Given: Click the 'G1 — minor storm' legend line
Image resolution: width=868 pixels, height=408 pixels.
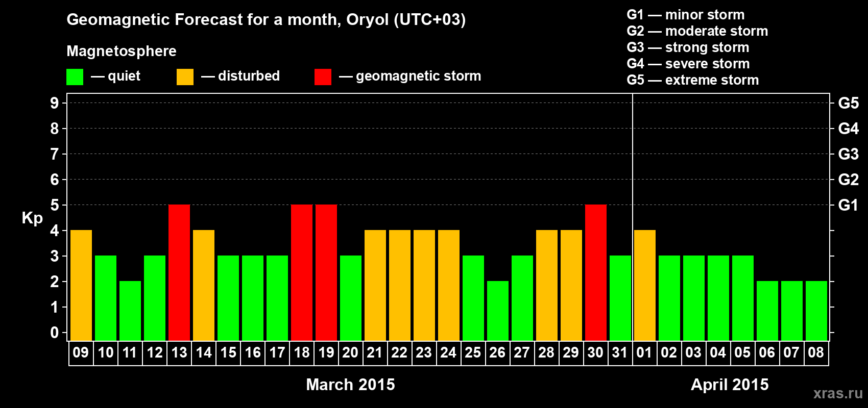Looking at the screenshot, I should click(x=685, y=15).
